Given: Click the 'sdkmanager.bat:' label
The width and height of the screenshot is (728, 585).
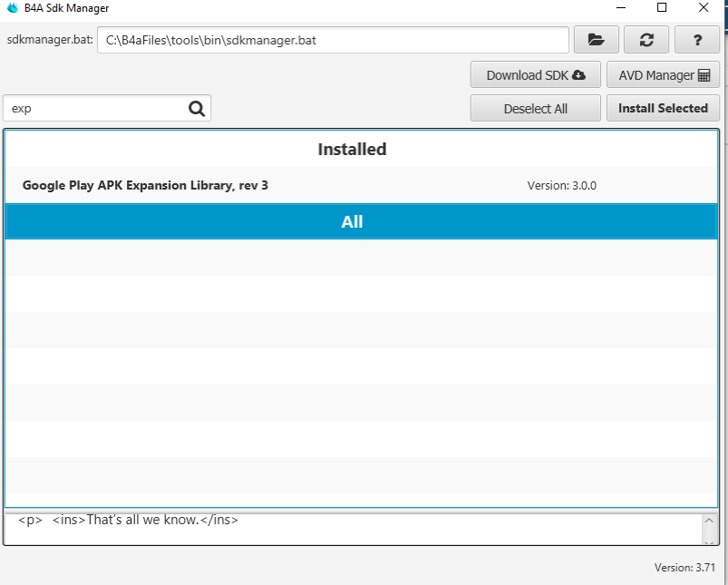Looking at the screenshot, I should (50, 40).
